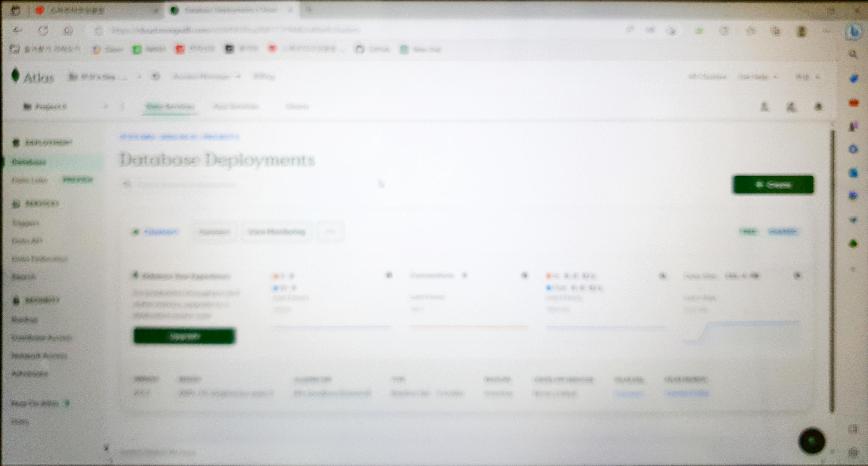Click the View Monitoring button
This screenshot has height=466, width=868.
(x=277, y=232)
